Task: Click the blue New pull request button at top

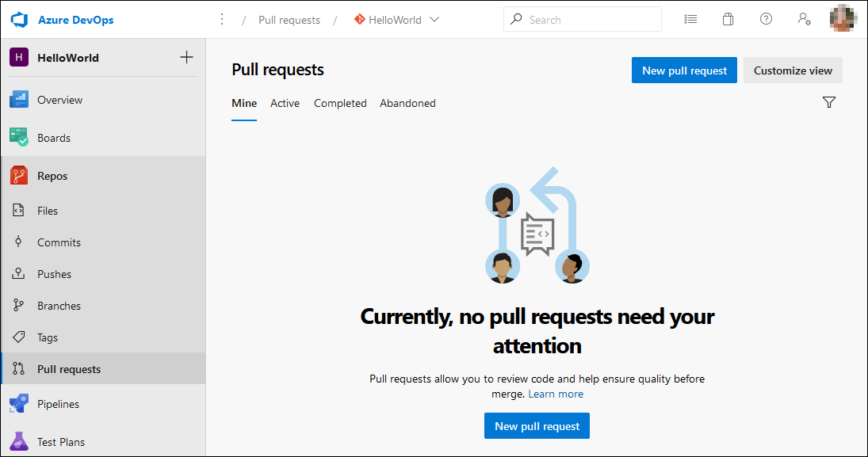Action: pos(684,70)
